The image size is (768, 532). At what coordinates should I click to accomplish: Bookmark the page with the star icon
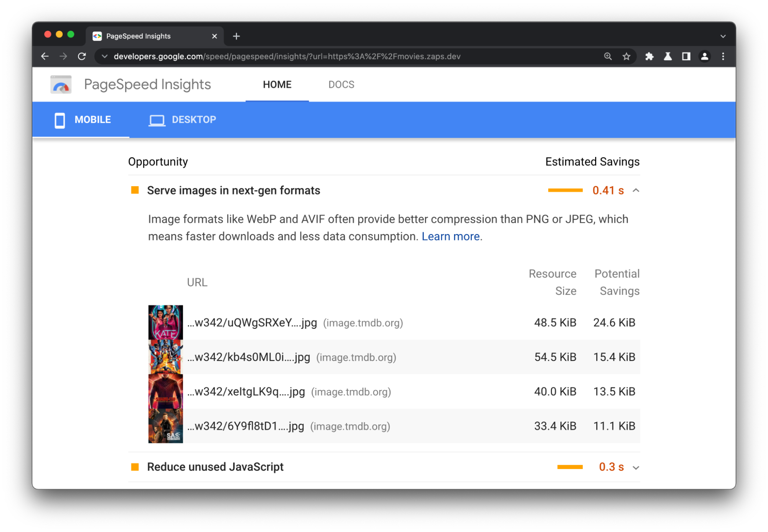(x=626, y=56)
